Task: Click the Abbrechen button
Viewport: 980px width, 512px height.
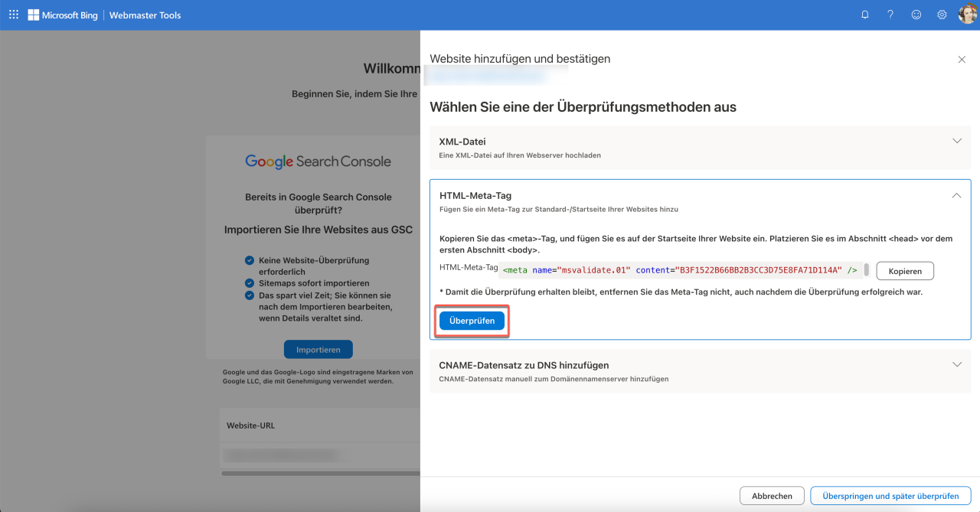Action: click(x=772, y=496)
